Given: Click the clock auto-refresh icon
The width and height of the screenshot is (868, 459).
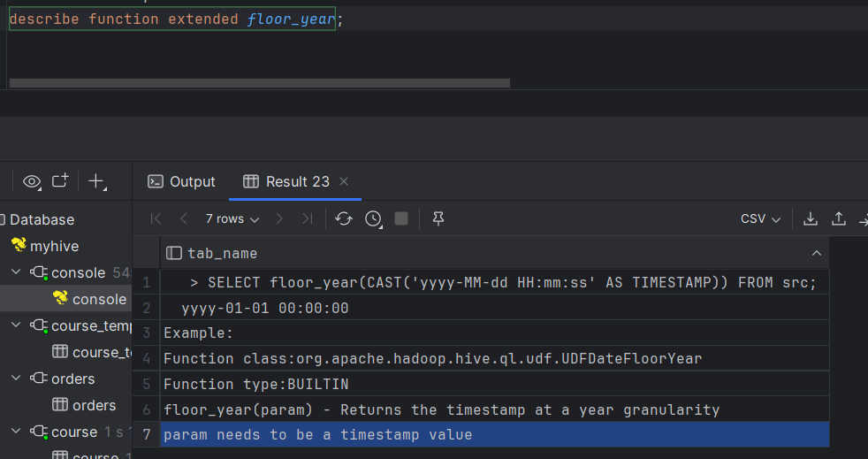Looking at the screenshot, I should tap(374, 218).
